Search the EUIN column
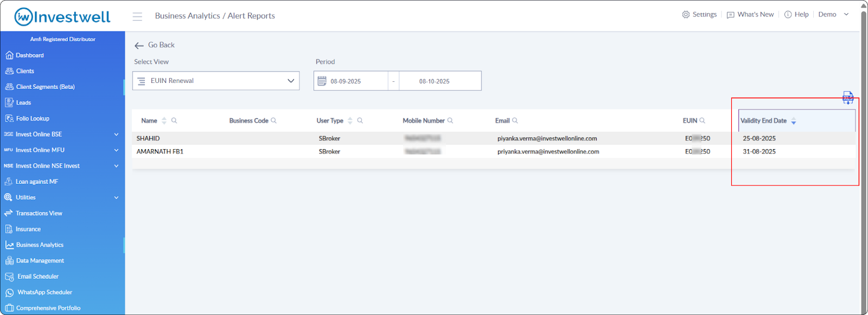 click(x=703, y=120)
